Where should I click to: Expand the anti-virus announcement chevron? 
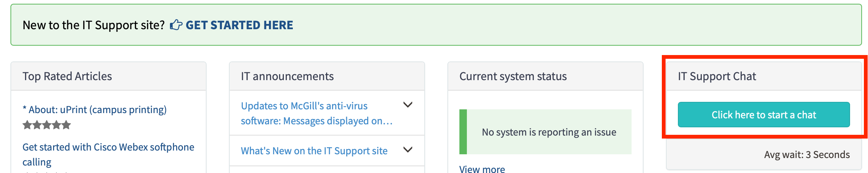point(408,105)
